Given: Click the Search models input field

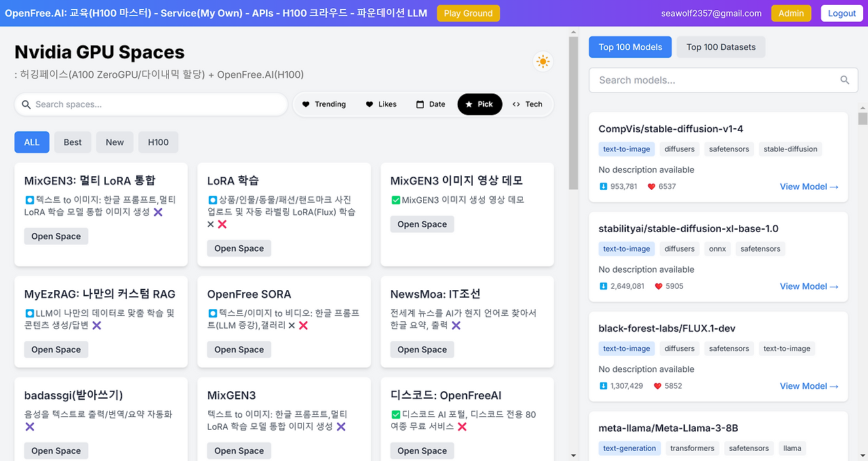Looking at the screenshot, I should point(724,80).
